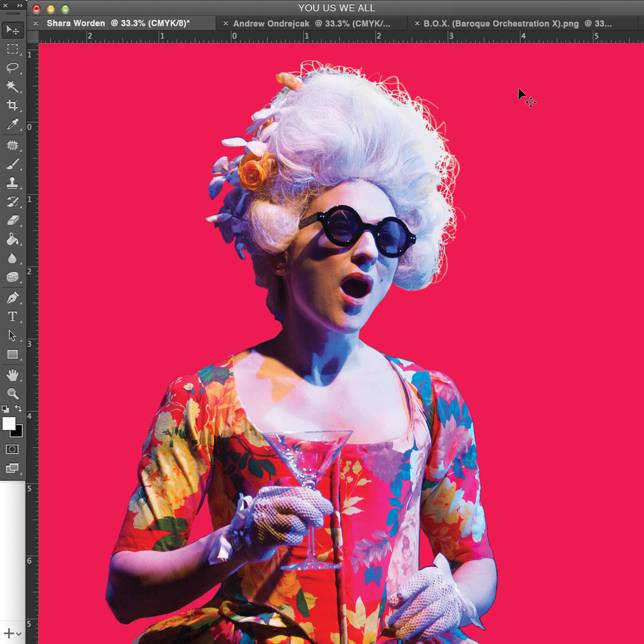Choose the Clone Stamp tool
The width and height of the screenshot is (644, 644).
pos(13,183)
